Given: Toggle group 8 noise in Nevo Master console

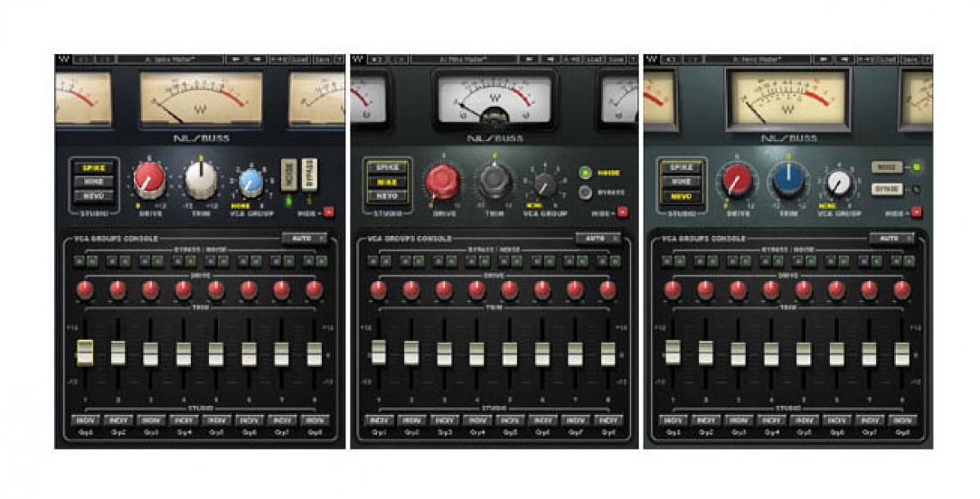Looking at the screenshot, I should 908,261.
